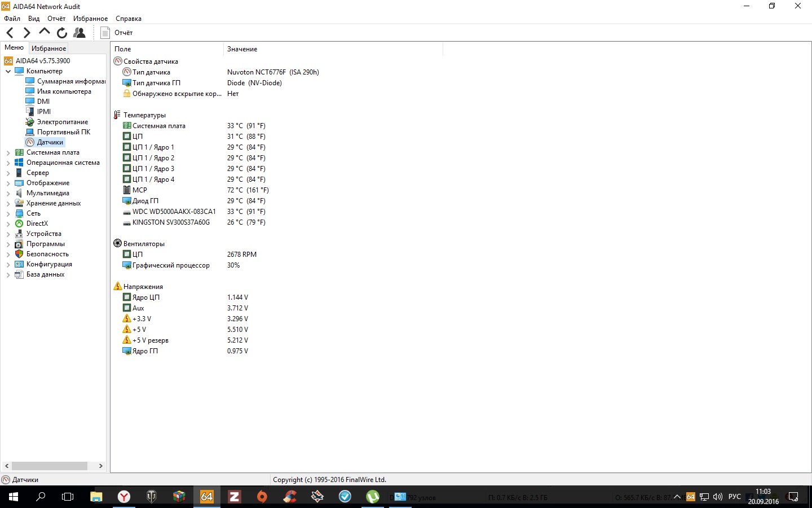
Task: Click the WDC WD5000AAKX-083CA1 drive icon
Action: click(x=127, y=212)
